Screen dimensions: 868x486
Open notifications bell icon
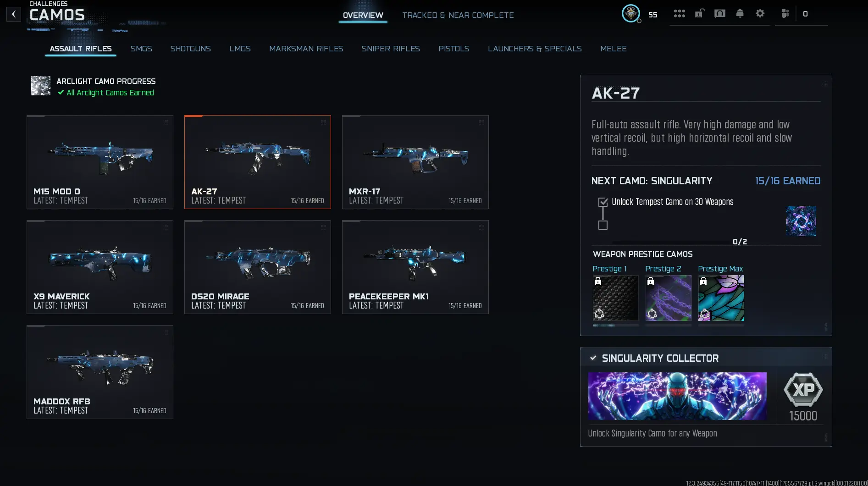tap(740, 14)
